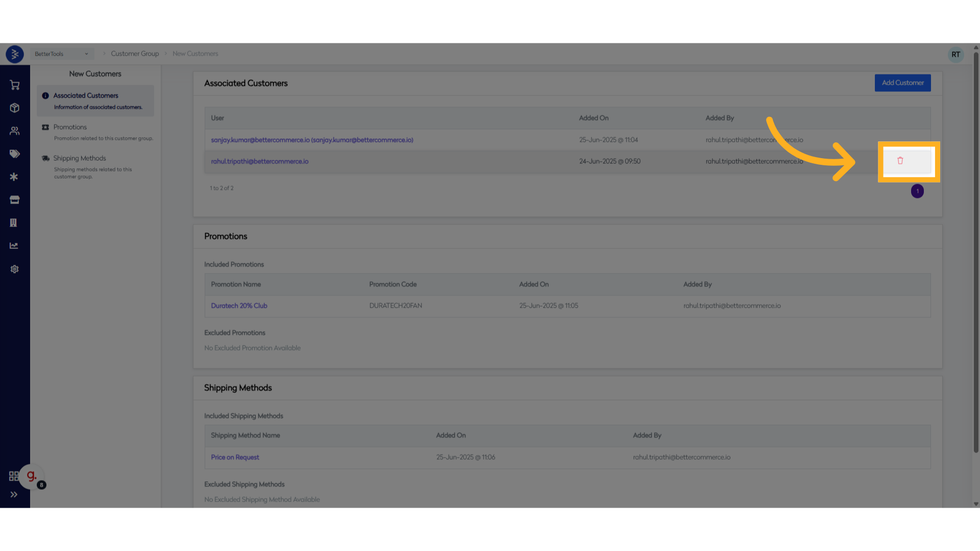Click the Add Customer button
Screen dimensions: 980x551
coord(902,83)
